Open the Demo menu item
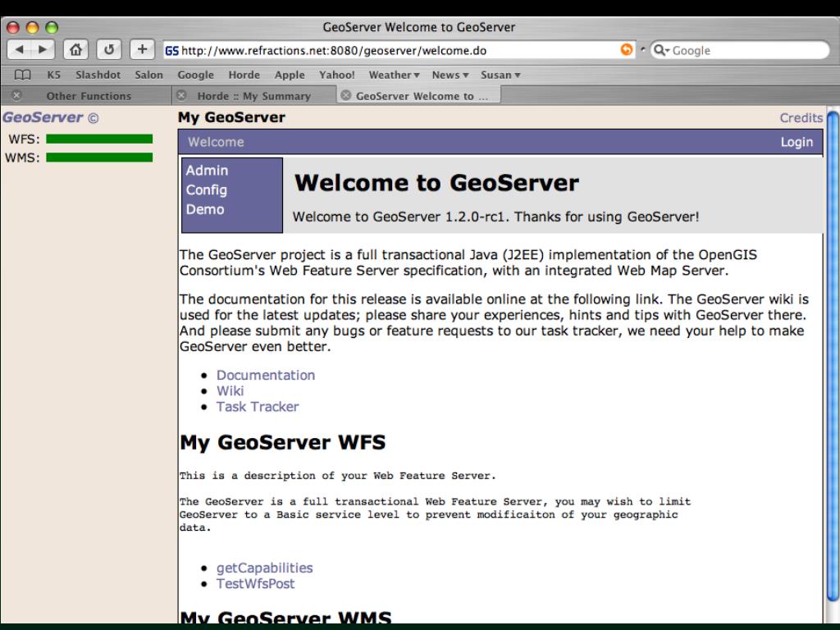This screenshot has width=840, height=630. tap(205, 209)
